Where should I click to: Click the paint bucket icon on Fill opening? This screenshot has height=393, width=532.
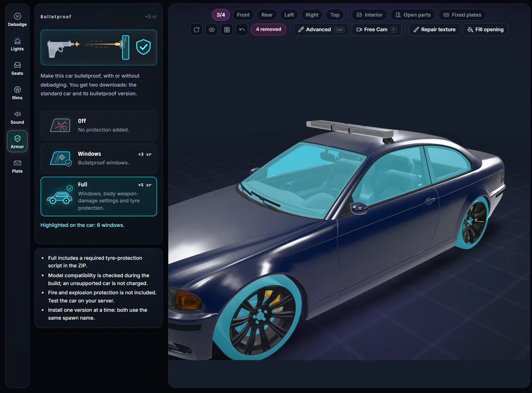[x=470, y=30]
